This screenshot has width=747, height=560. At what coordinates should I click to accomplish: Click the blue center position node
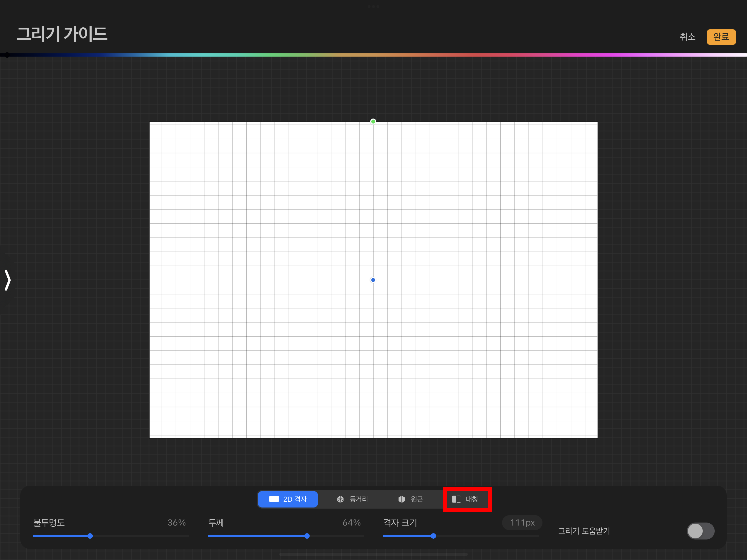pos(373,280)
